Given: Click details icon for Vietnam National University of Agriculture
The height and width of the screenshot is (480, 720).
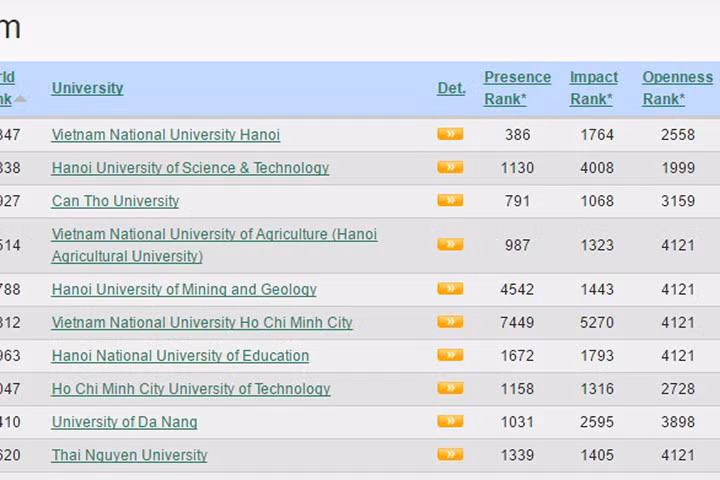Looking at the screenshot, I should pos(450,244).
